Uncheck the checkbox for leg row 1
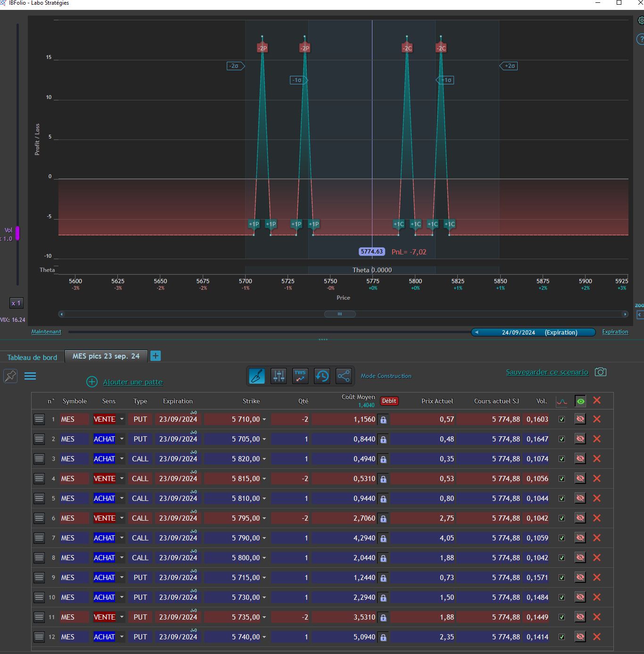 click(x=561, y=419)
